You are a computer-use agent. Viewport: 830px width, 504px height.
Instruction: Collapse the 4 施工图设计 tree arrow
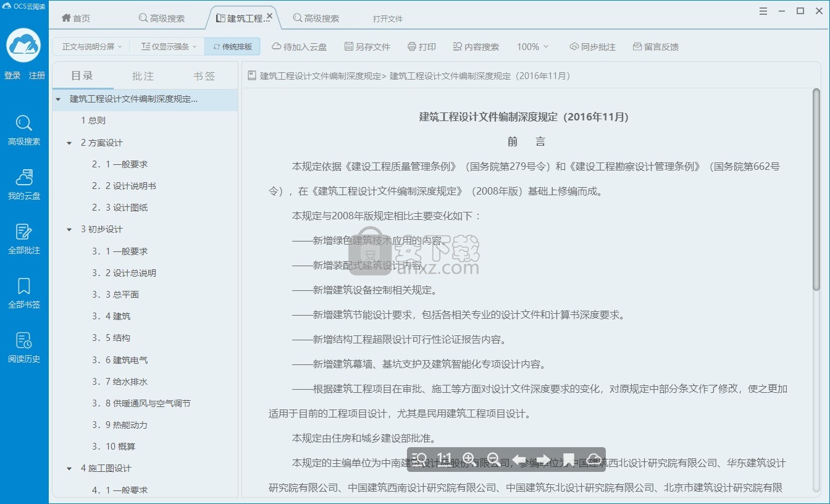[x=69, y=468]
